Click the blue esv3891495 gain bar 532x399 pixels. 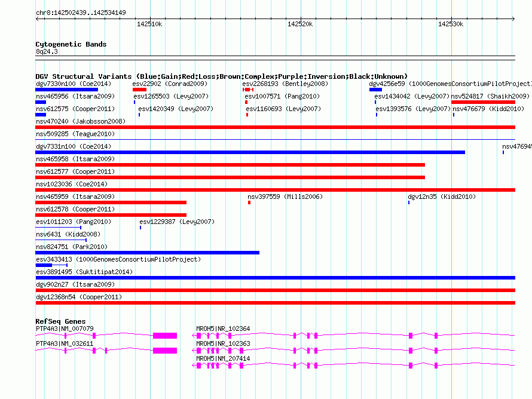point(275,278)
